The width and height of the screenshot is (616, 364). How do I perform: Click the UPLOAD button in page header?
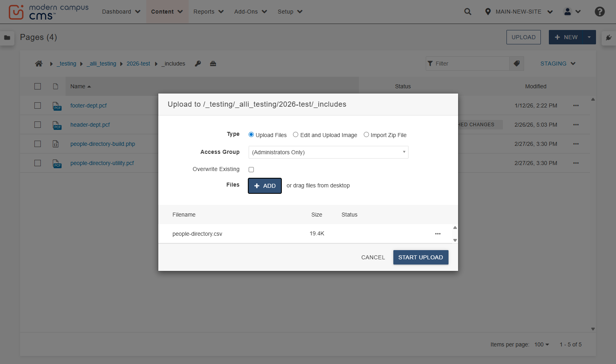click(x=523, y=37)
